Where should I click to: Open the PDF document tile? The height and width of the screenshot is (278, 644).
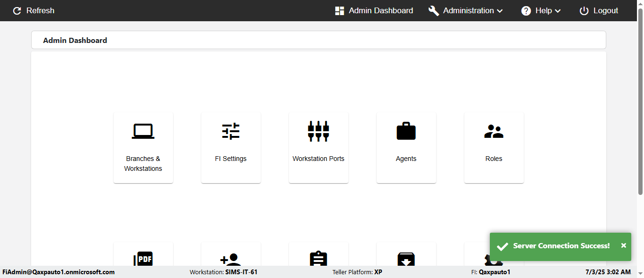coord(143,254)
